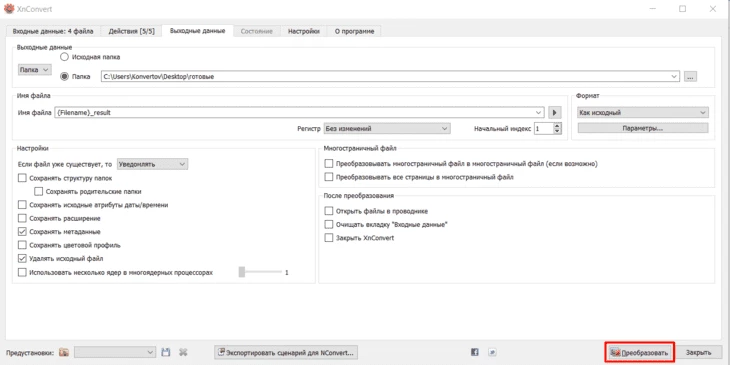Image resolution: width=730 pixels, height=365 pixels.
Task: Click the XnConvert app icon in title bar
Action: 8,8
